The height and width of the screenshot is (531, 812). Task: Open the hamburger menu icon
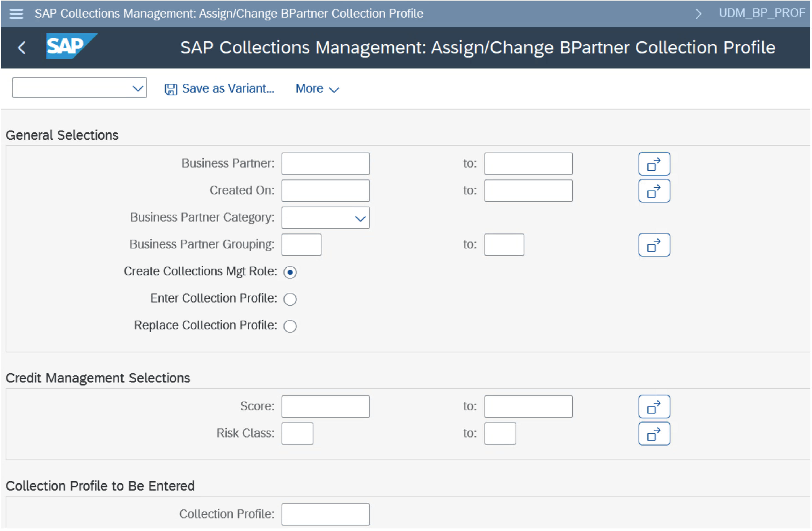click(x=16, y=14)
